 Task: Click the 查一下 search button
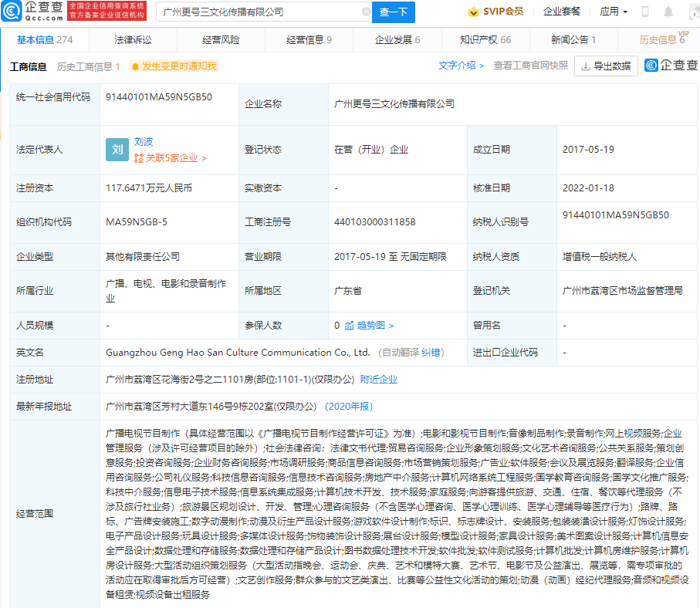(394, 12)
